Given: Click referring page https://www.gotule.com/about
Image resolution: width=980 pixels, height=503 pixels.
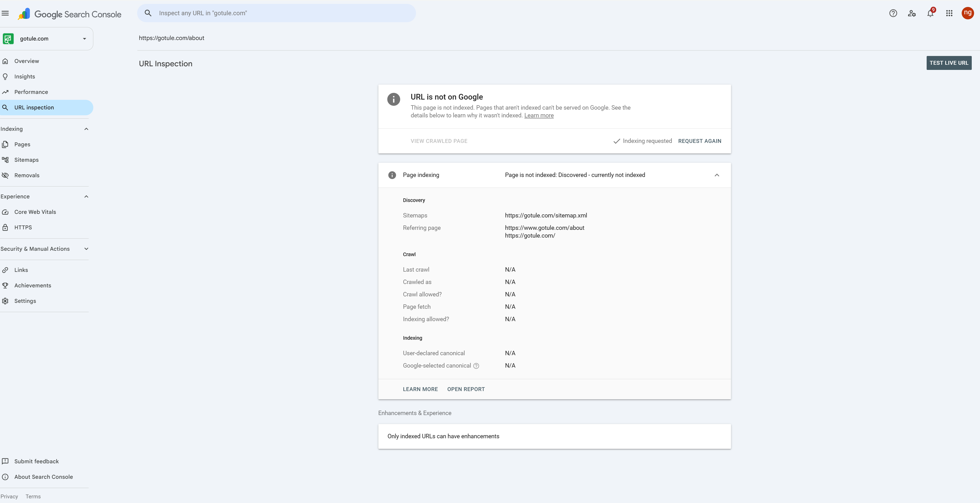Looking at the screenshot, I should pos(544,228).
